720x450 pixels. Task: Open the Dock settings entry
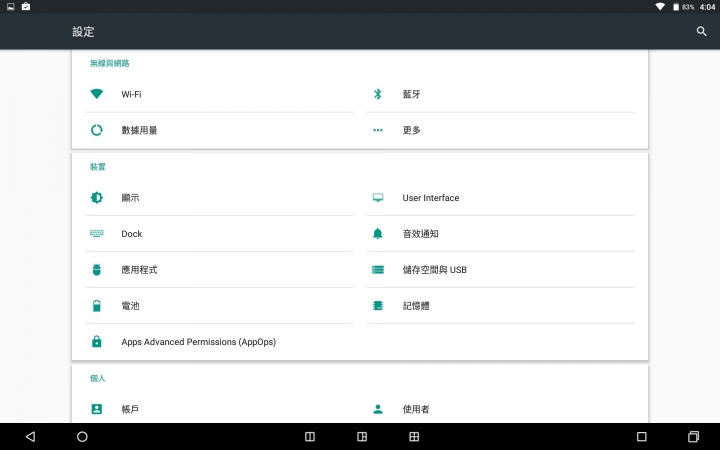click(219, 233)
